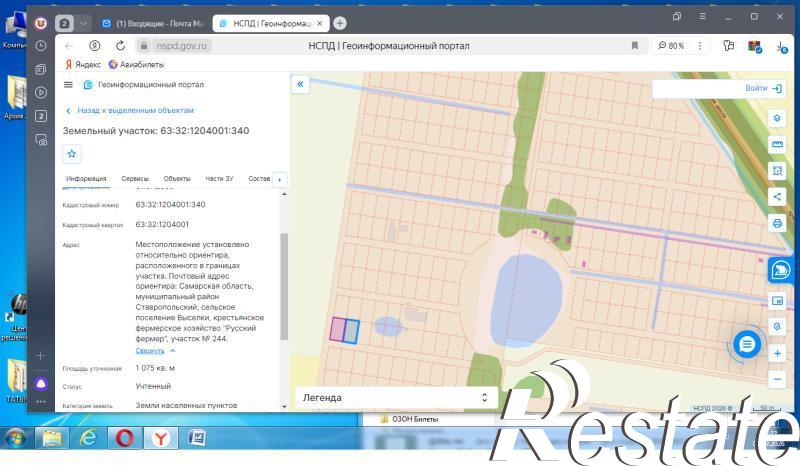This screenshot has height=466, width=800.
Task: Open the sidebar collections icon
Action: 41,69
